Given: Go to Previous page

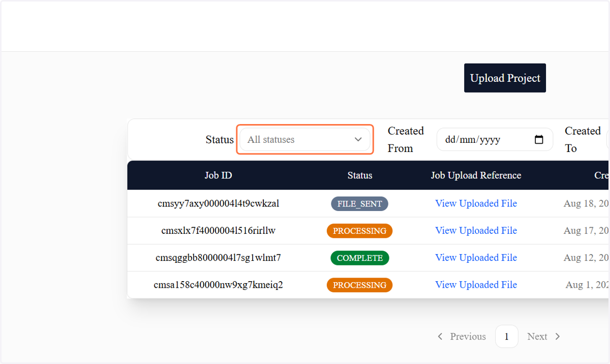Looking at the screenshot, I should pos(462,337).
